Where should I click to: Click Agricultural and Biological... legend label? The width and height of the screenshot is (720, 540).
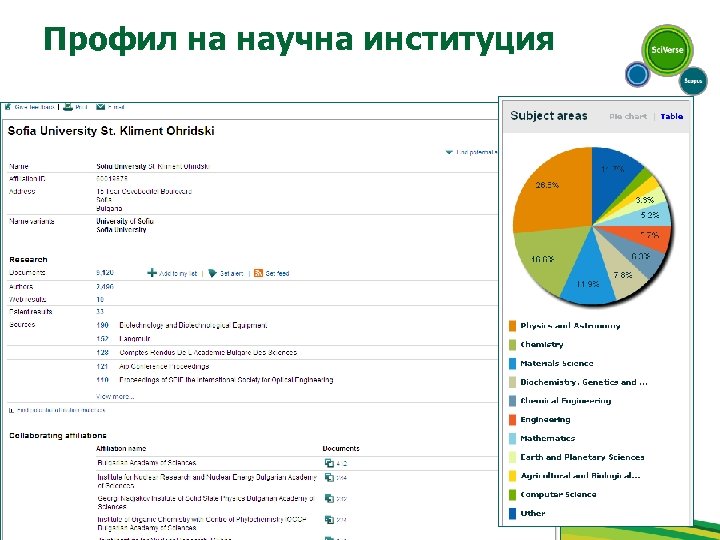click(x=580, y=476)
